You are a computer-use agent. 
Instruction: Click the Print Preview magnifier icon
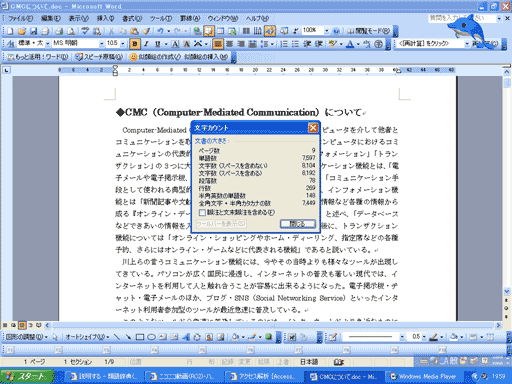point(71,31)
